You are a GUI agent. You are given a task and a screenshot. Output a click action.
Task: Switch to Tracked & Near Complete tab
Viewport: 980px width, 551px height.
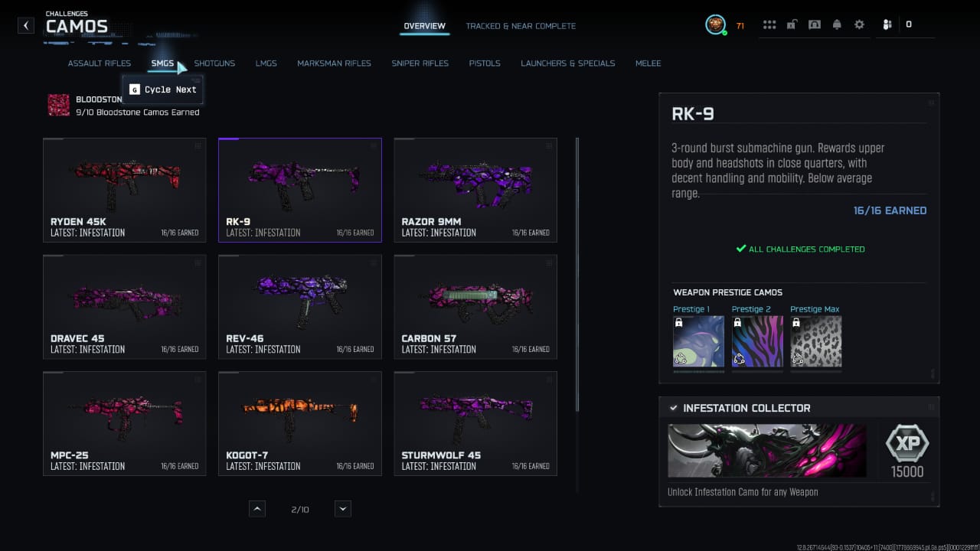521,26
